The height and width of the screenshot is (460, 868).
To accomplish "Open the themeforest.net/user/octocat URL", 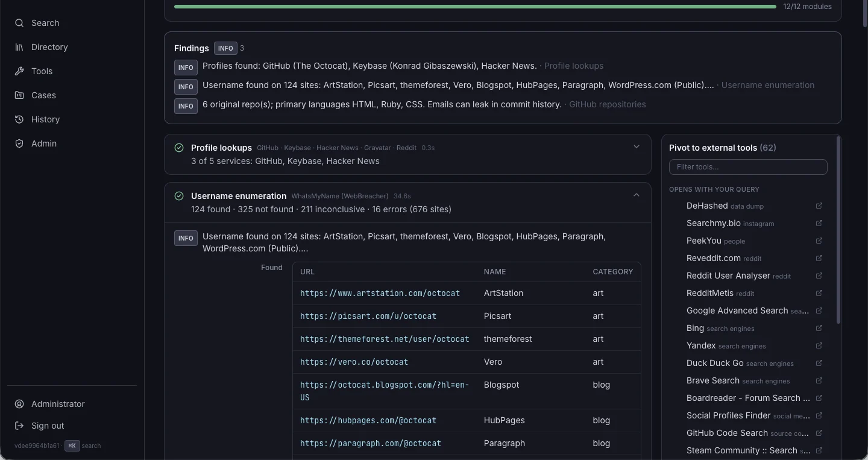I will (x=385, y=339).
